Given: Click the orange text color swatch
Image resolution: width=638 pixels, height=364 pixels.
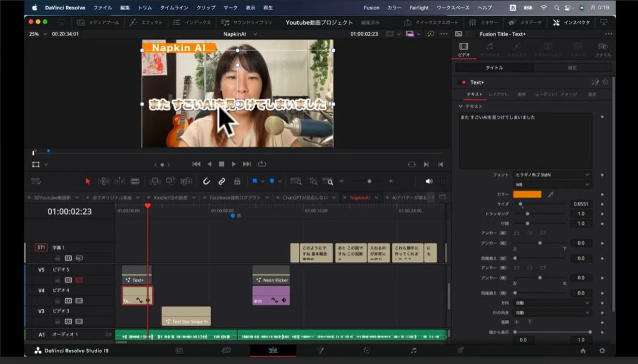Looking at the screenshot, I should (x=527, y=194).
